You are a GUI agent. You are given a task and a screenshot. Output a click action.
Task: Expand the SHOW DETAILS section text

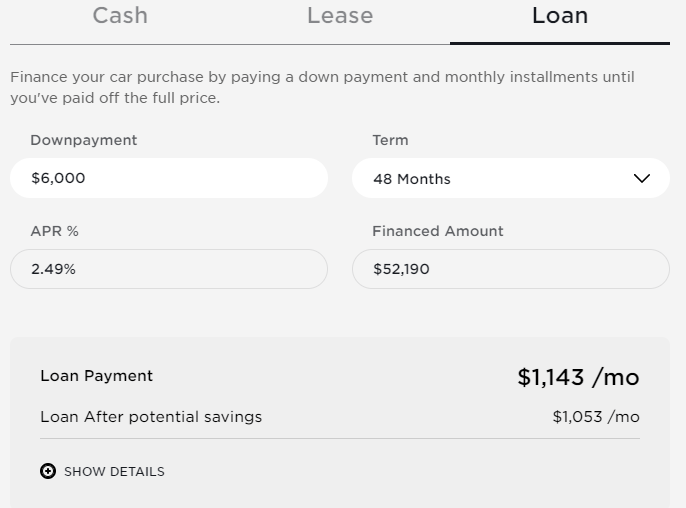[x=114, y=471]
